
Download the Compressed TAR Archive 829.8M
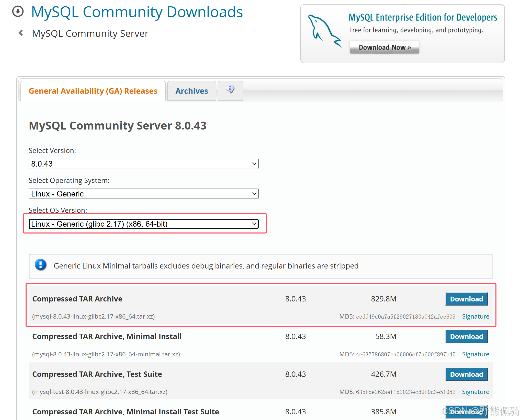466,299
